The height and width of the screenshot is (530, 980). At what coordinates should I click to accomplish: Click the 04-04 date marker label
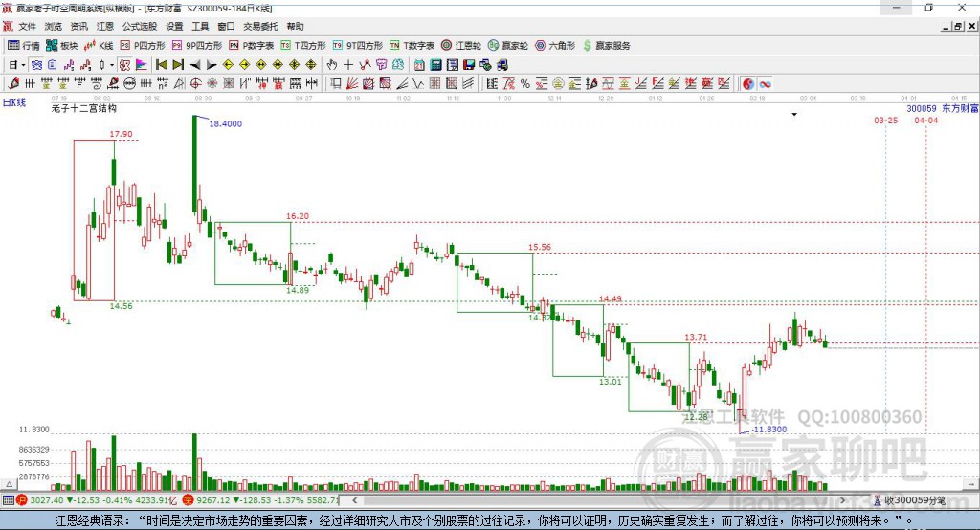pos(925,120)
